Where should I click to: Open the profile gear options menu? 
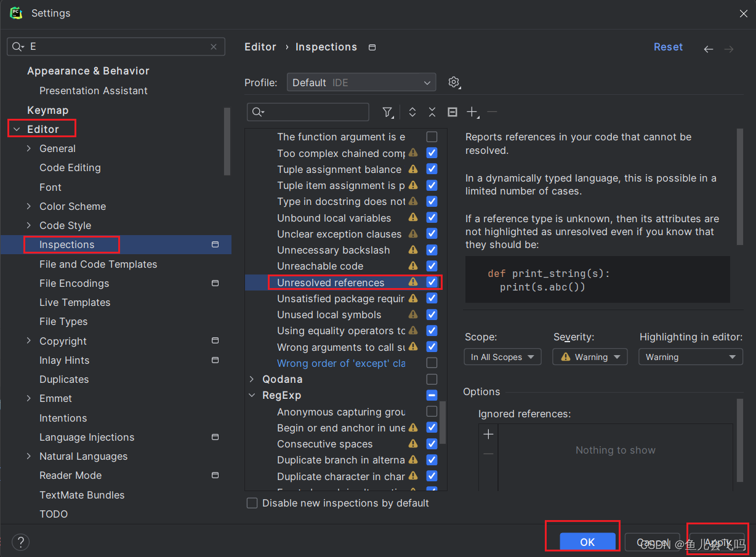tap(454, 82)
